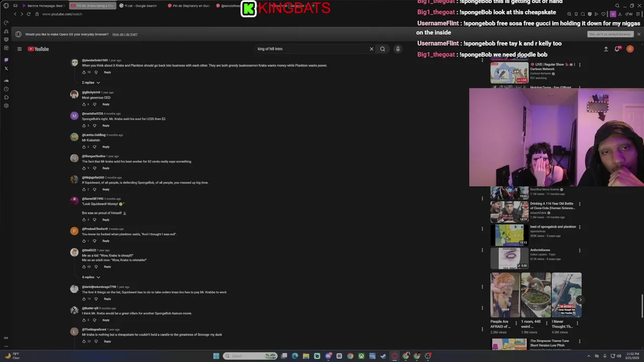Switch to 'f1 cat - Google Search' tab
The height and width of the screenshot is (362, 644).
click(x=139, y=6)
